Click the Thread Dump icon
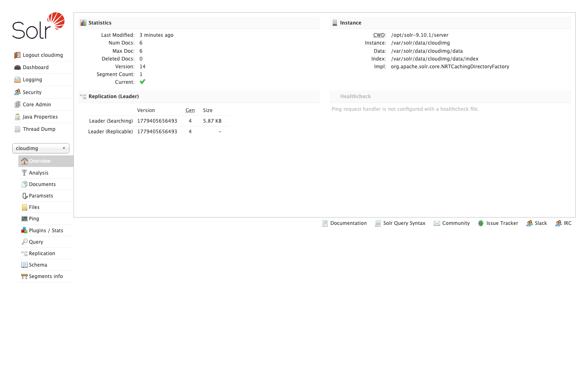 [17, 129]
